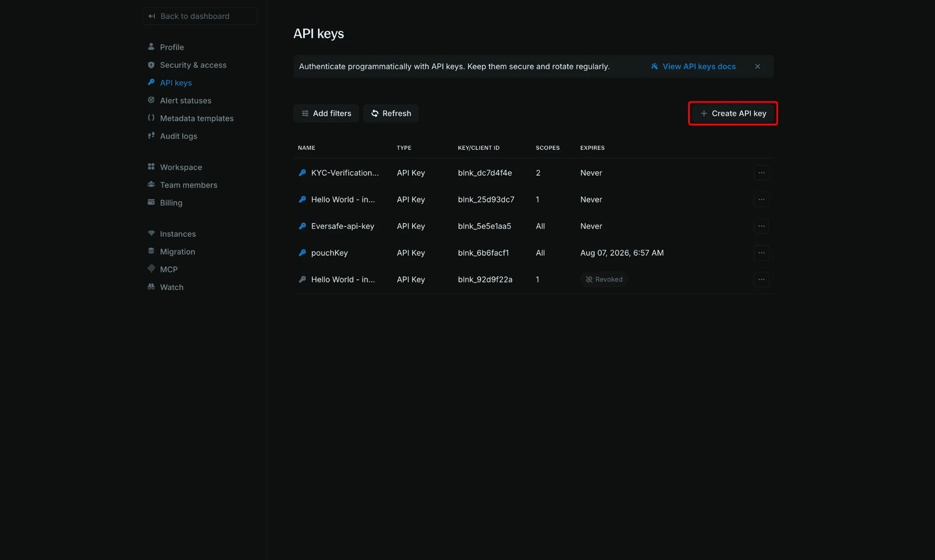Viewport: 935px width, 560px height.
Task: Click the KEY/CLIENT ID column header
Action: [478, 148]
